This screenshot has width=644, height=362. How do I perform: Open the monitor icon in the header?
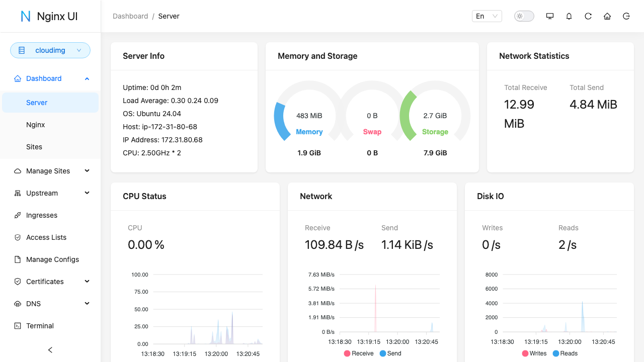pos(550,16)
